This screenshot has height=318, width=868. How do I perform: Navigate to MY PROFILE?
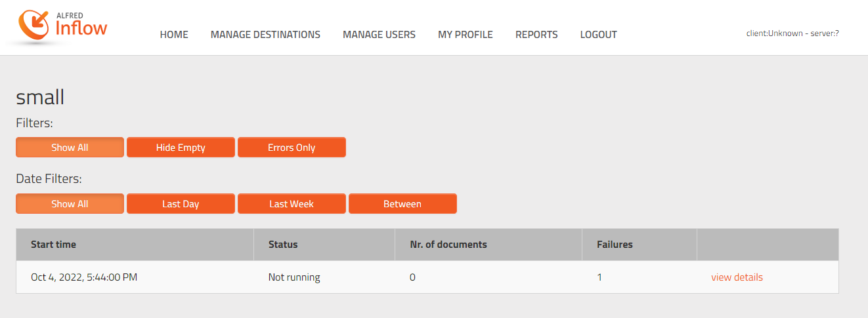click(x=465, y=35)
